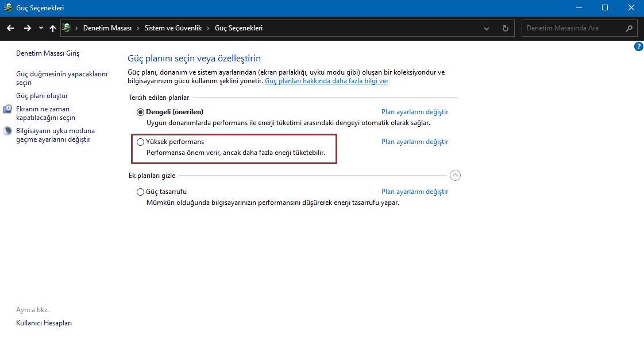The width and height of the screenshot is (644, 338).
Task: Click the sleep moon icon in sidebar
Action: point(7,131)
